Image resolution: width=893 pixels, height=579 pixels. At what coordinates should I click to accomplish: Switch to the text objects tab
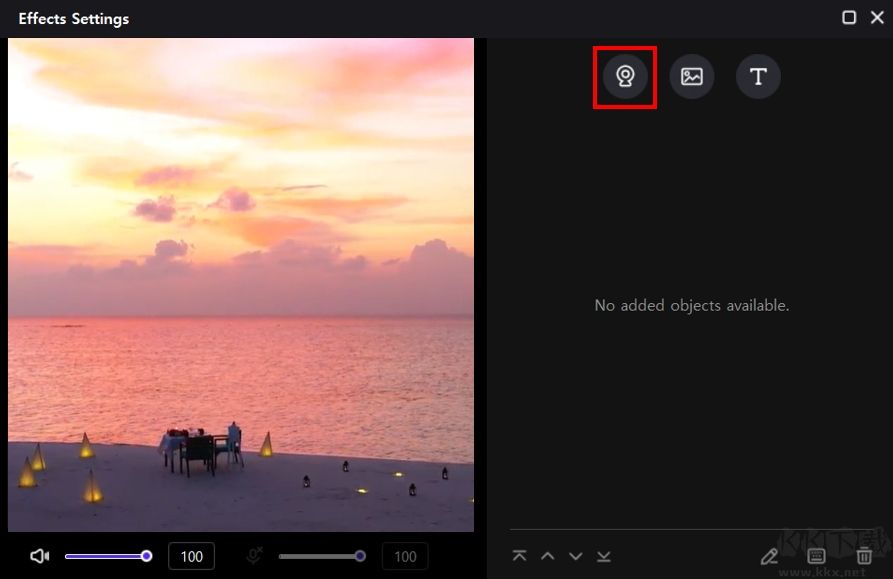click(x=758, y=76)
